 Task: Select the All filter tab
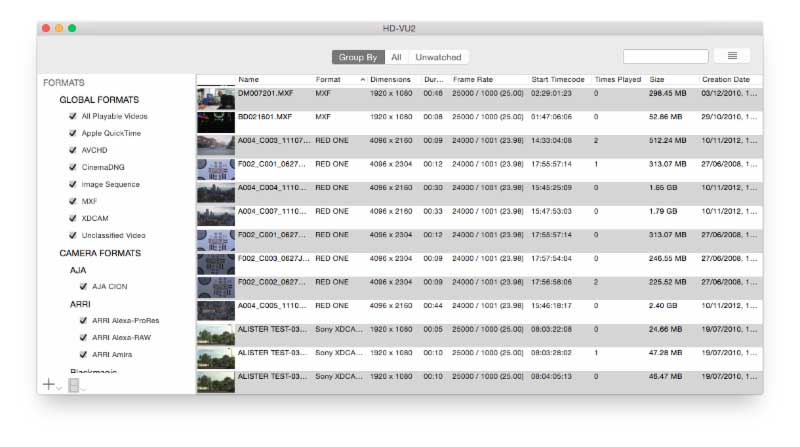396,57
